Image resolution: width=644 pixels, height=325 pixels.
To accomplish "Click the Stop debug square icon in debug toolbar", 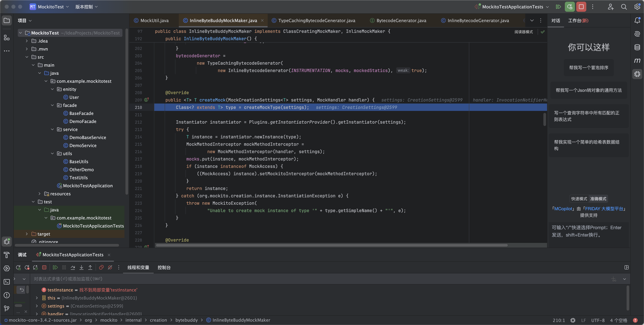I will (44, 268).
